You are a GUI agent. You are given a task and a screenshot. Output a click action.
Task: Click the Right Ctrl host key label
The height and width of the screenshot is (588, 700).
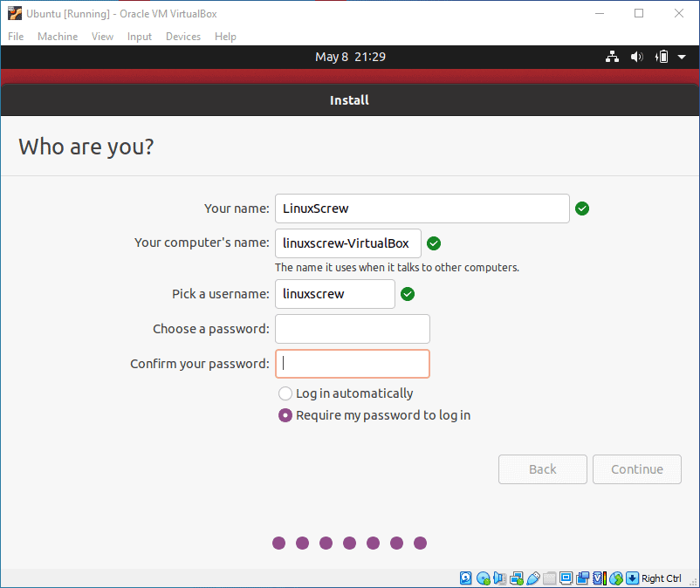[662, 578]
